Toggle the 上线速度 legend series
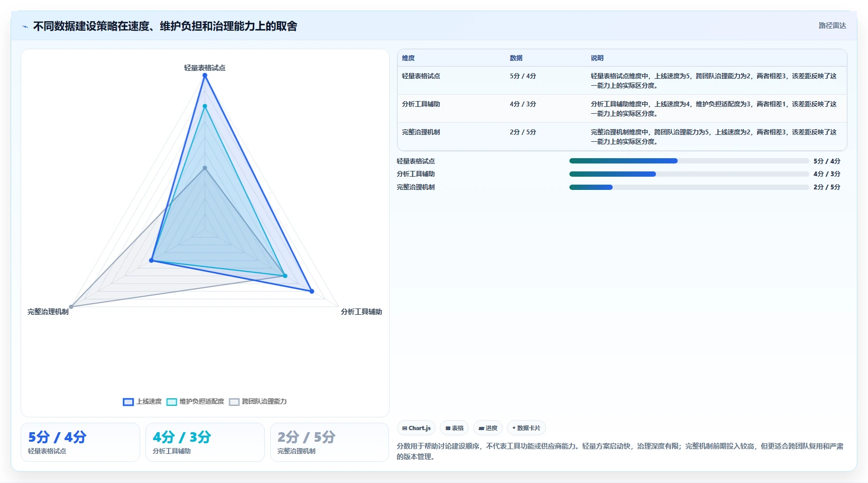This screenshot has width=868, height=483. point(142,402)
